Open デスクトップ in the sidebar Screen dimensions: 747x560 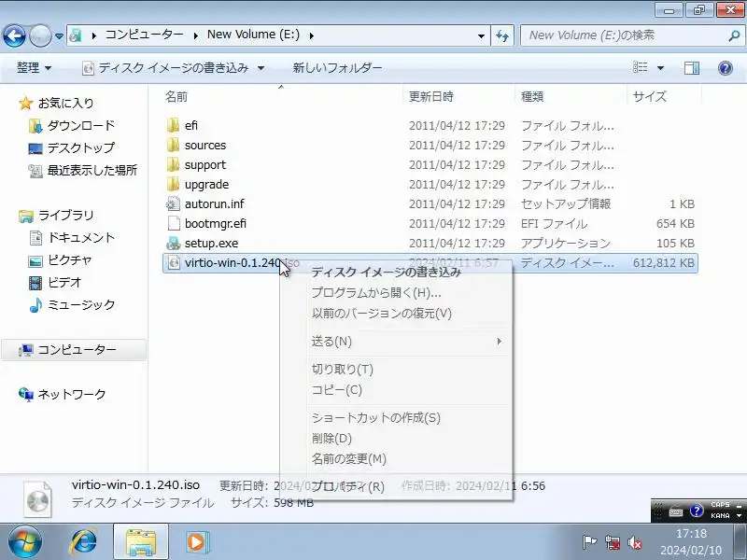click(72, 148)
